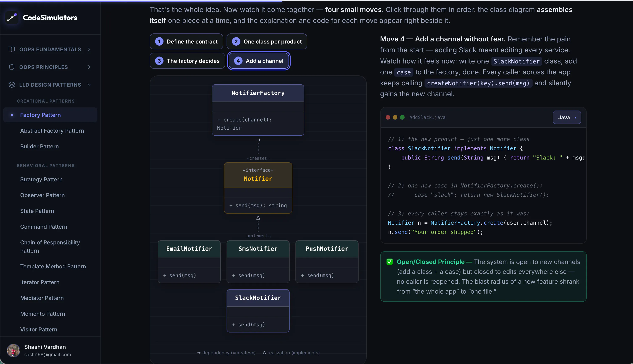Viewport: 633px width, 364px height.
Task: Select the Define the contract step
Action: 186,41
